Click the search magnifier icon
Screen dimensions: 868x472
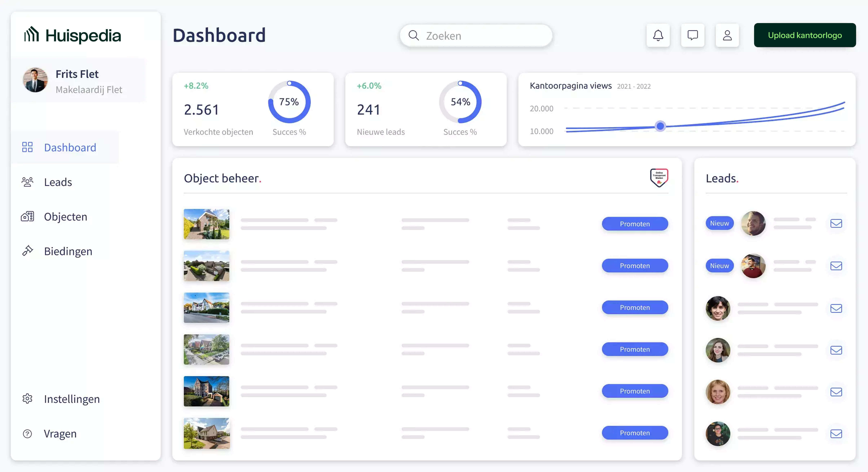(413, 35)
